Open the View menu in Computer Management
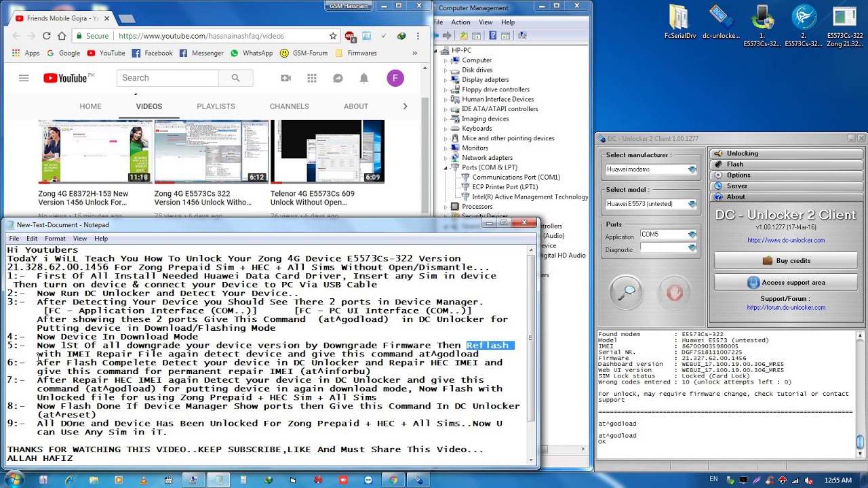Screen dimensions: 868x488 [486, 22]
